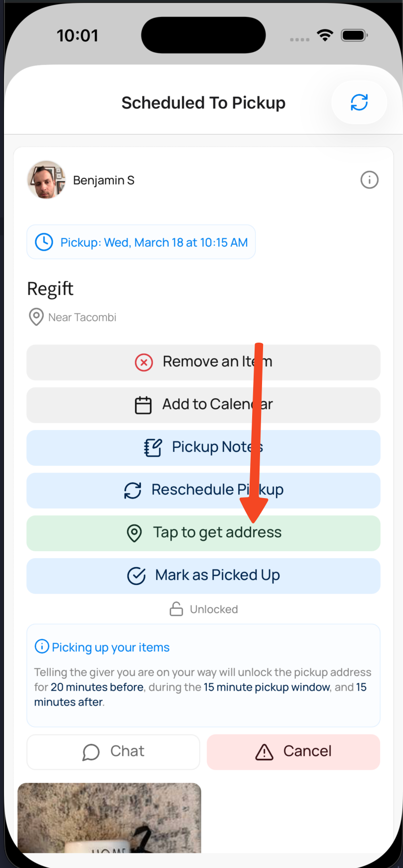Tap the calendar icon on Add to Calendar
Screen dimensions: 403x868
tap(143, 405)
